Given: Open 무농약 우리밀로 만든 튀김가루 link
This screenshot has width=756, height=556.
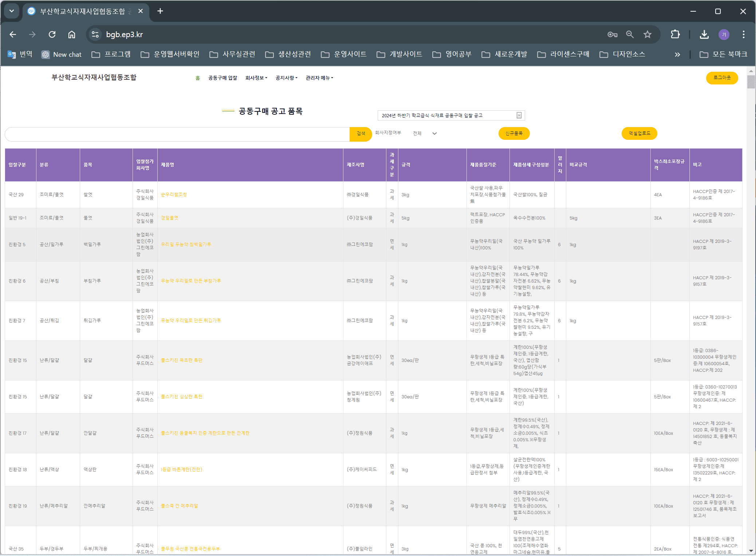Looking at the screenshot, I should click(x=191, y=321).
